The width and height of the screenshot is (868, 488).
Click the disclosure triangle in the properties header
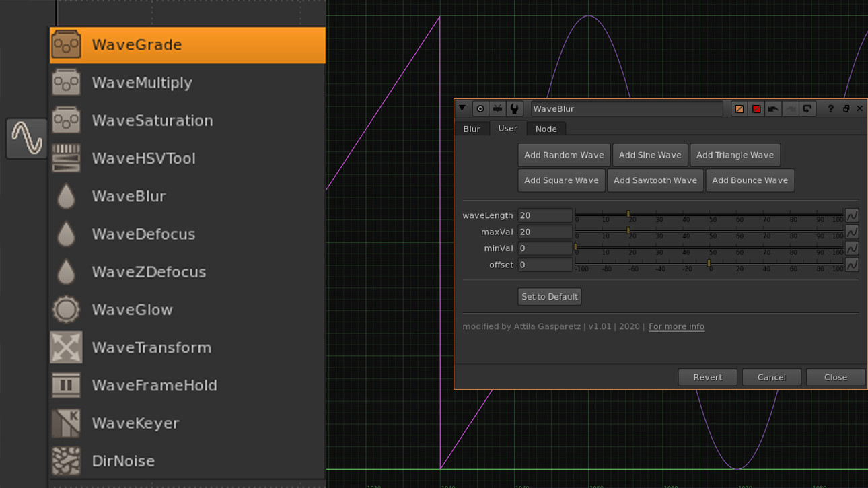point(462,108)
